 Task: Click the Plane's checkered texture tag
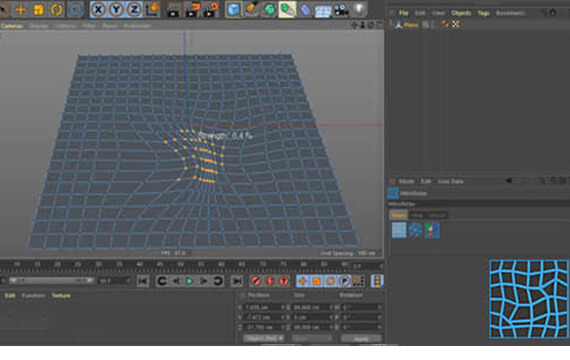point(455,24)
